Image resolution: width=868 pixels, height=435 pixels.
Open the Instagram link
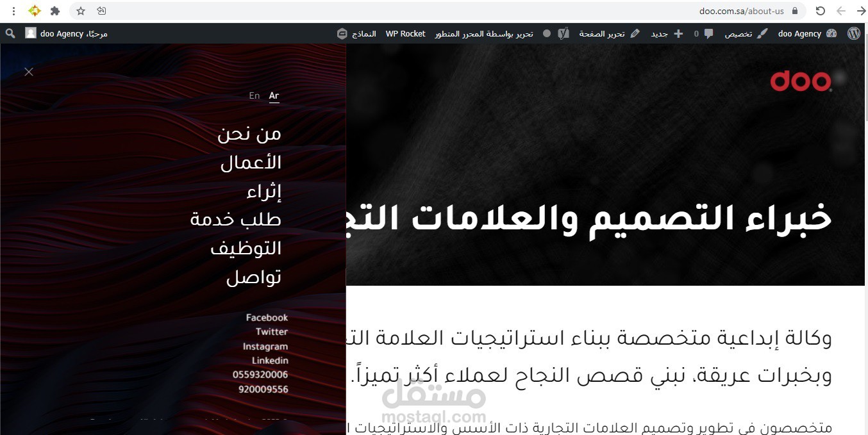(265, 346)
